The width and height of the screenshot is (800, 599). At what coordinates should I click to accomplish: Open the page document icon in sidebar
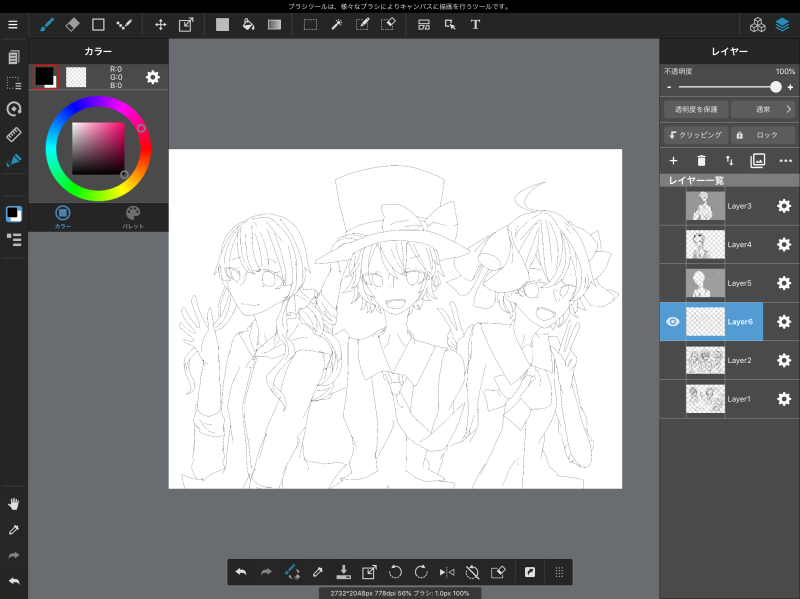pyautogui.click(x=14, y=57)
